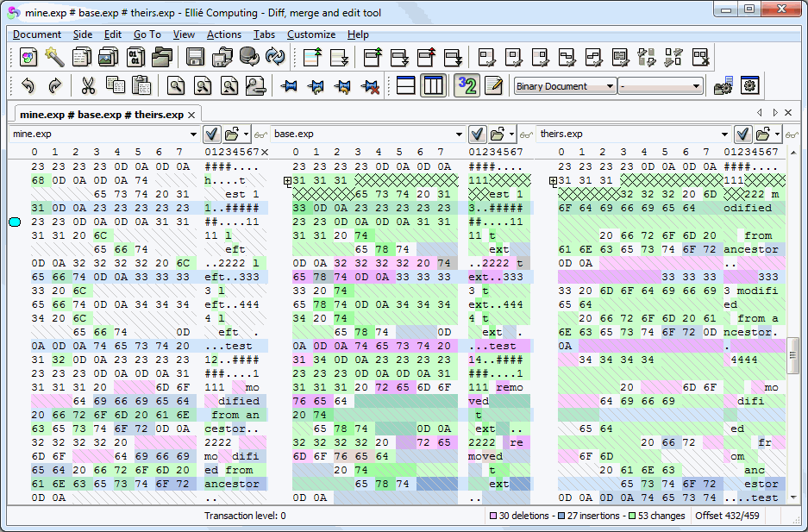Expand the plus fold marker in base.exp pane
Image resolution: width=808 pixels, height=532 pixels.
288,182
